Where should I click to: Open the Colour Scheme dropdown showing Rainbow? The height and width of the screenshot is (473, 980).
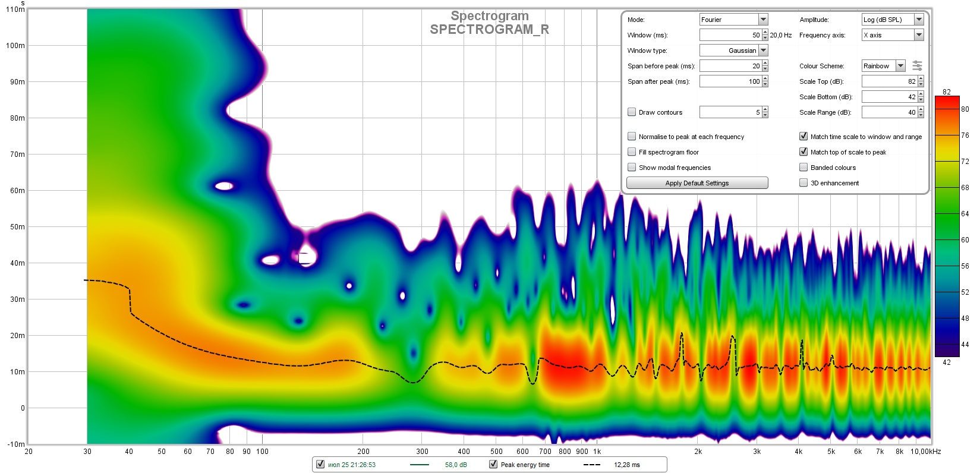point(884,66)
